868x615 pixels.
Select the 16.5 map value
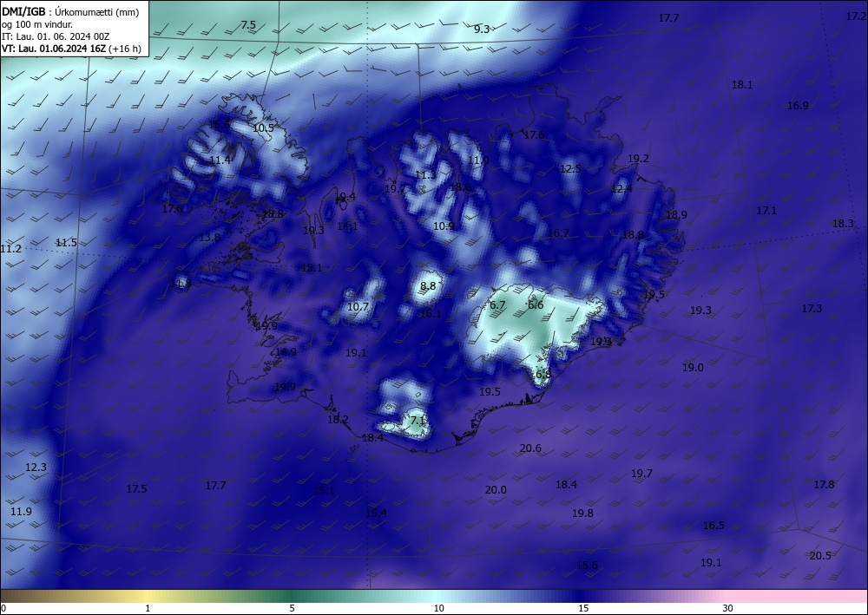[x=713, y=526]
